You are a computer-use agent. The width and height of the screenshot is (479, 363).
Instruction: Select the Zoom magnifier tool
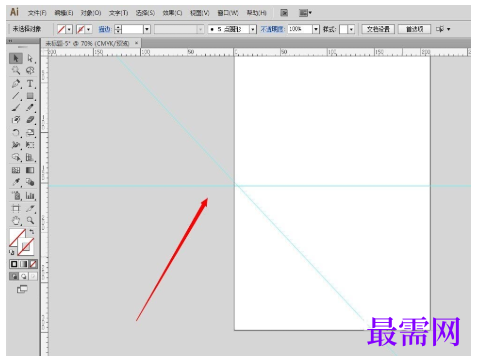click(30, 220)
